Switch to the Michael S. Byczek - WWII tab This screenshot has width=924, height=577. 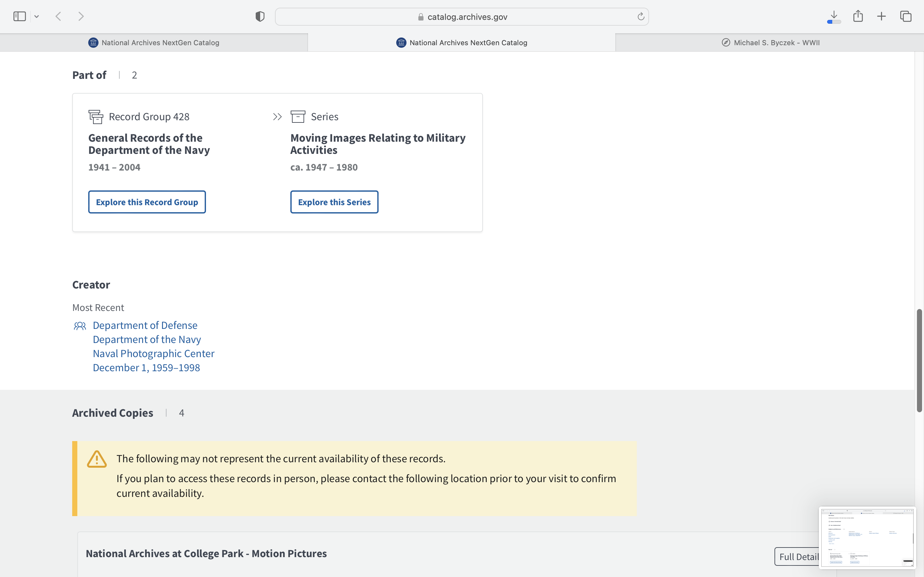[770, 43]
